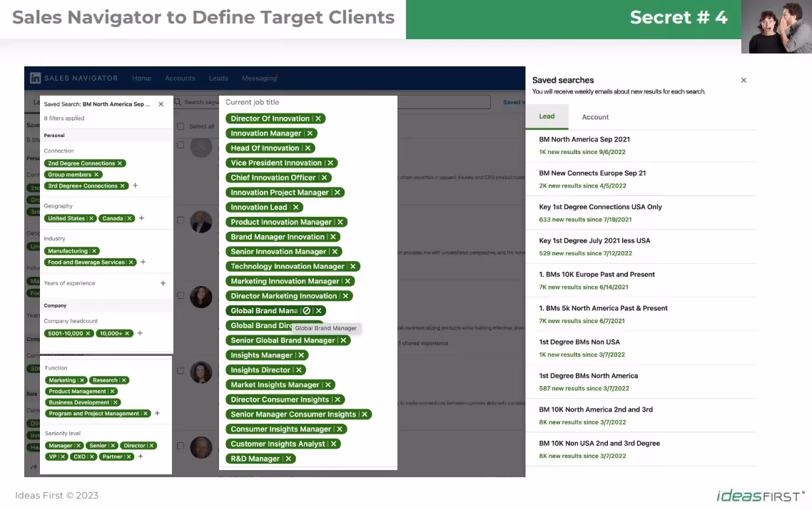Check the fifth lead result checkbox
This screenshot has width=812, height=510.
pyautogui.click(x=181, y=446)
